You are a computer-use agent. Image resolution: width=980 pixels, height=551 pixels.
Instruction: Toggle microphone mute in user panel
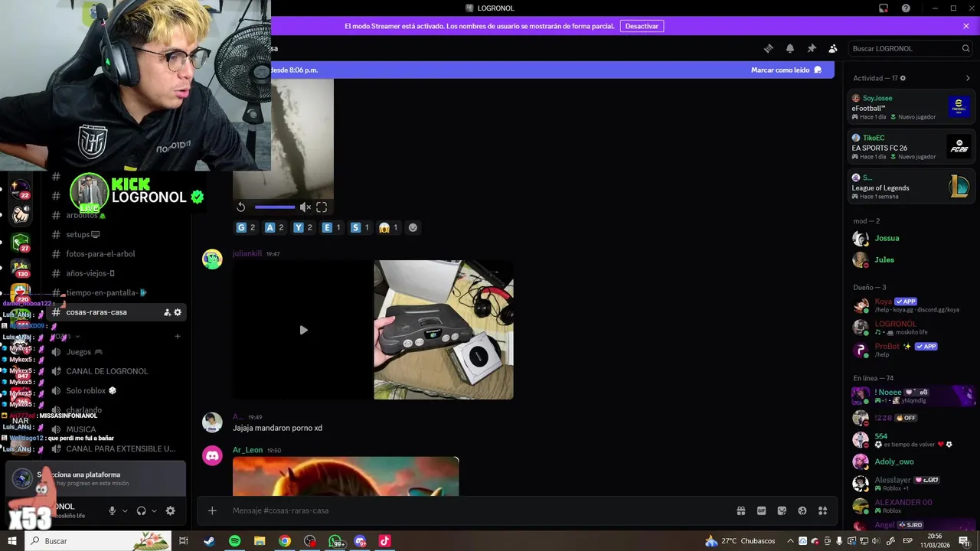113,510
